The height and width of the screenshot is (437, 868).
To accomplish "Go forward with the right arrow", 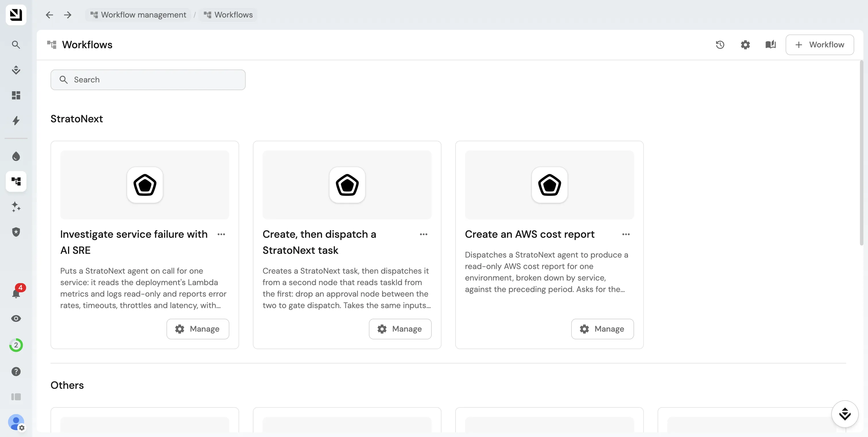I will click(x=68, y=15).
